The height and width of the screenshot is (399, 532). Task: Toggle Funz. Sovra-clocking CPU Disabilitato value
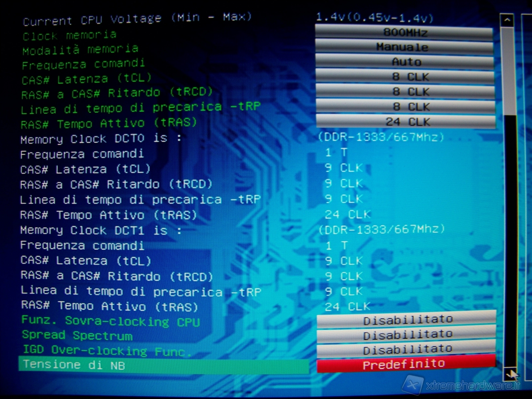[x=406, y=320]
